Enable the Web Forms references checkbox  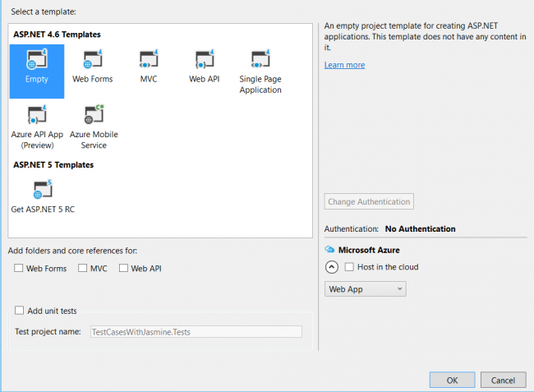(18, 268)
